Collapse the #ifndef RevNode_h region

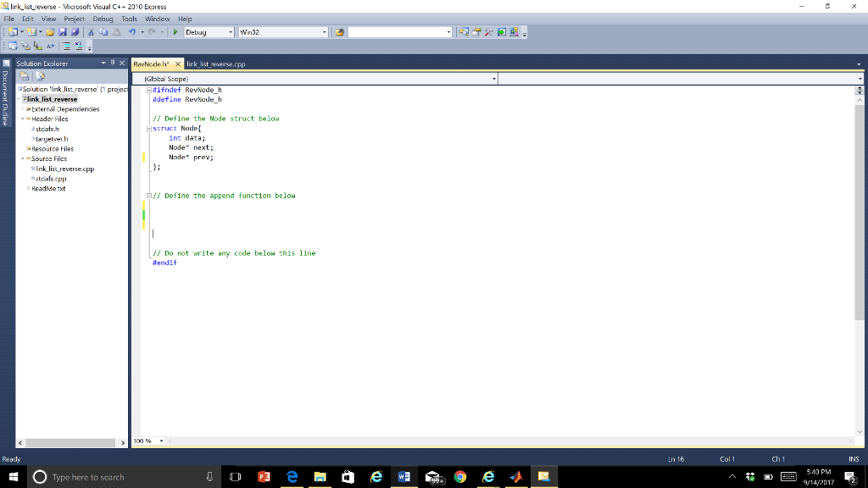pyautogui.click(x=150, y=89)
